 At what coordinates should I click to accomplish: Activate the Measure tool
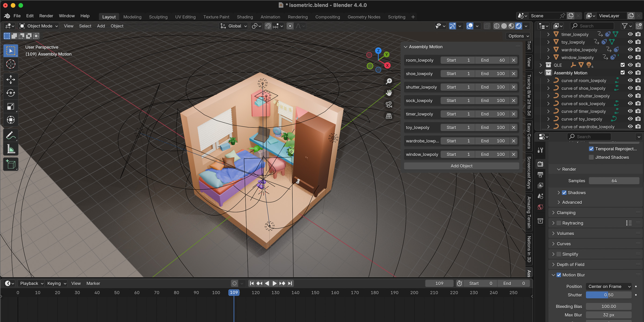[11, 149]
